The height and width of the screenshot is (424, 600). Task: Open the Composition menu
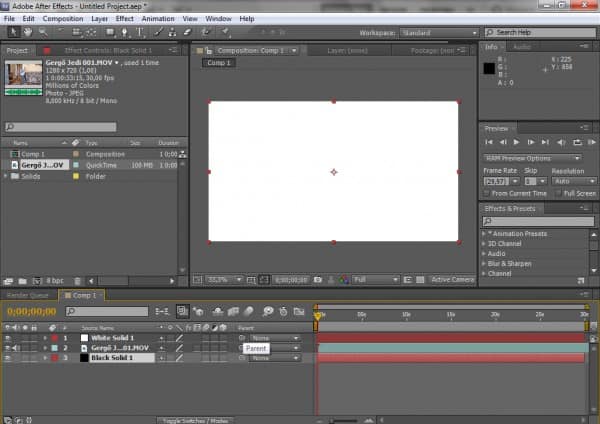click(63, 18)
